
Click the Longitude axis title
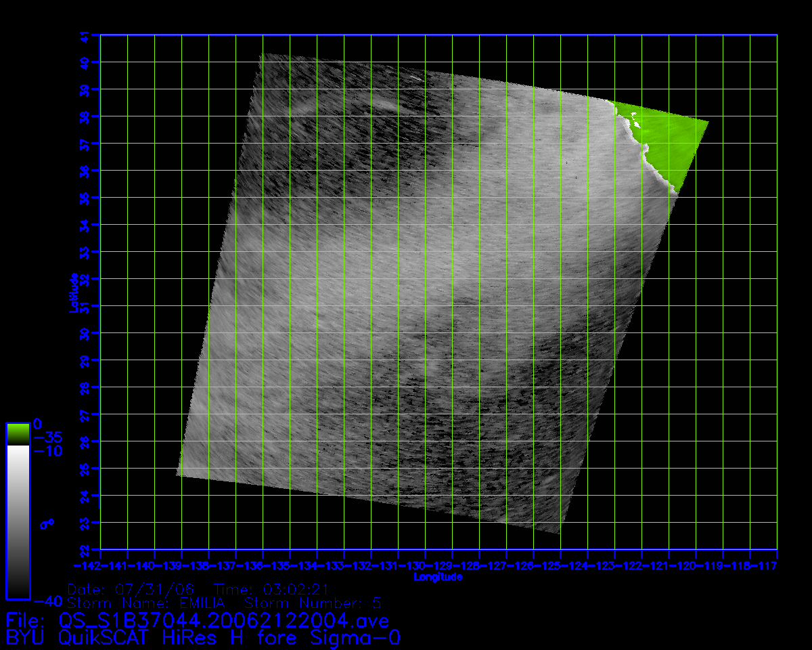coord(438,577)
